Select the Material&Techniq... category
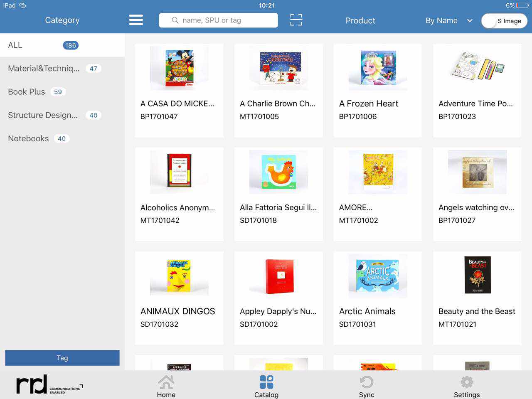This screenshot has height=399, width=532. click(62, 68)
